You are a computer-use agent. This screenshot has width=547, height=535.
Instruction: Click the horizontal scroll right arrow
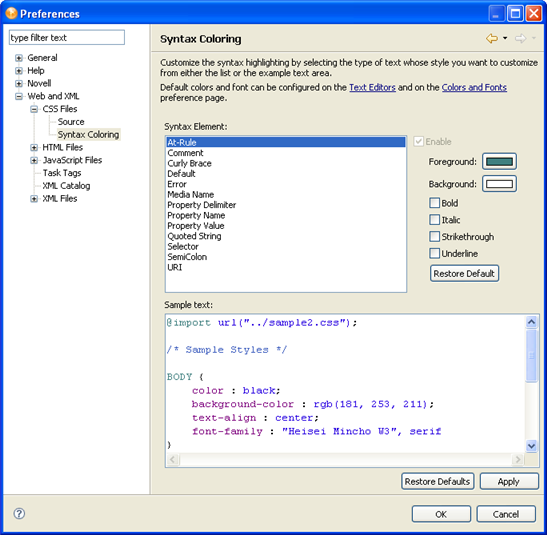pos(518,459)
